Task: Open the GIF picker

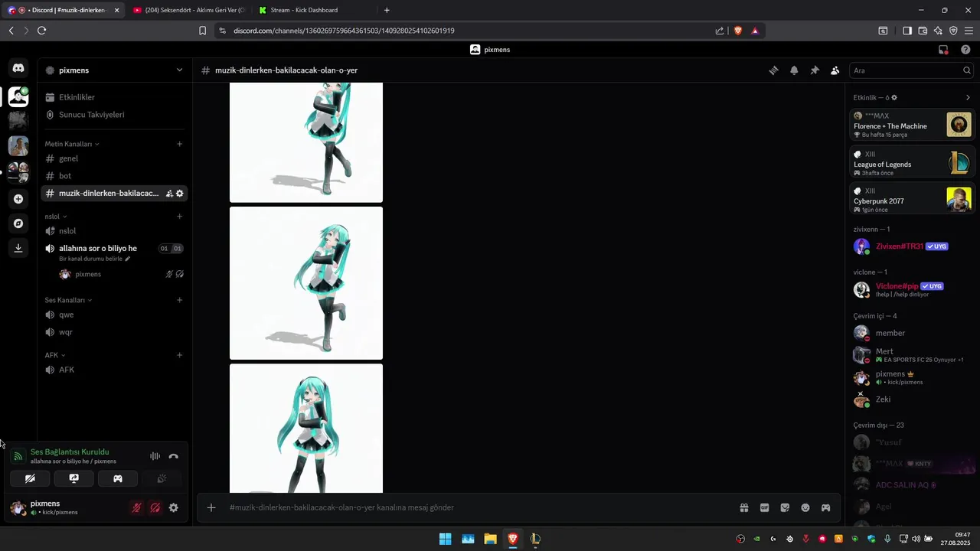Action: pyautogui.click(x=764, y=507)
